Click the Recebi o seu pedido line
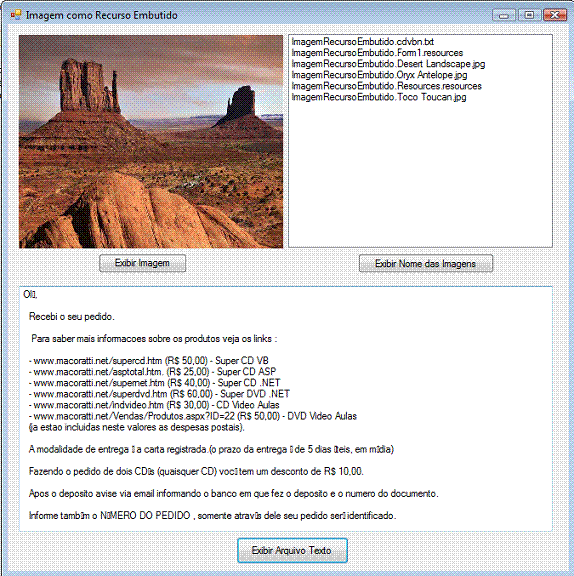The image size is (574, 576). pos(72,317)
